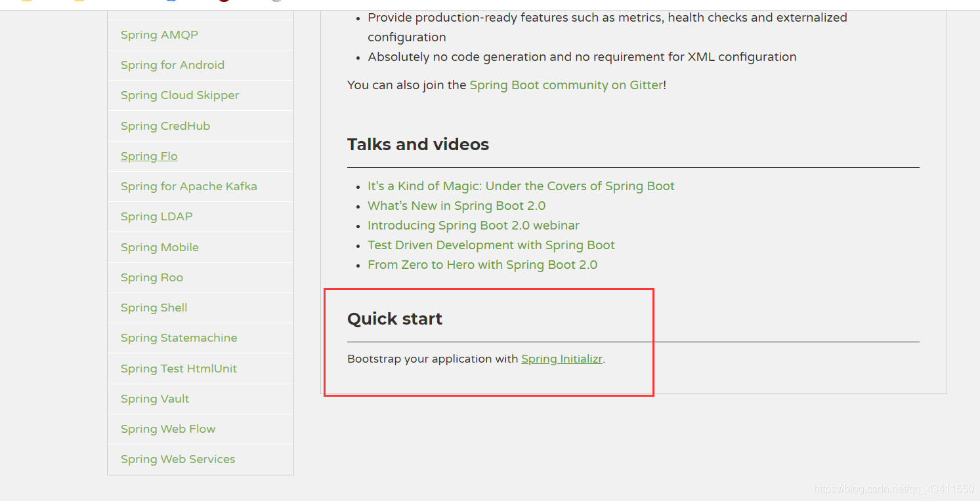Click Spring LDAP sidebar entry
This screenshot has height=501, width=980.
tap(157, 216)
